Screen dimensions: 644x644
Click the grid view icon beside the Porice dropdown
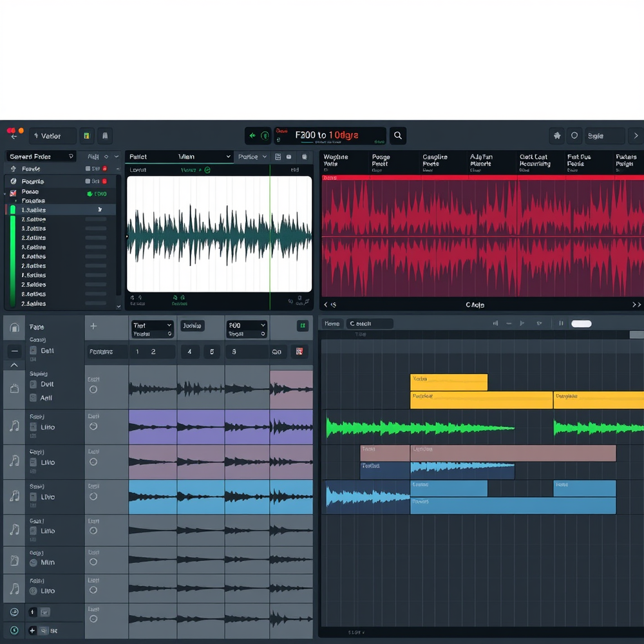[x=277, y=156]
